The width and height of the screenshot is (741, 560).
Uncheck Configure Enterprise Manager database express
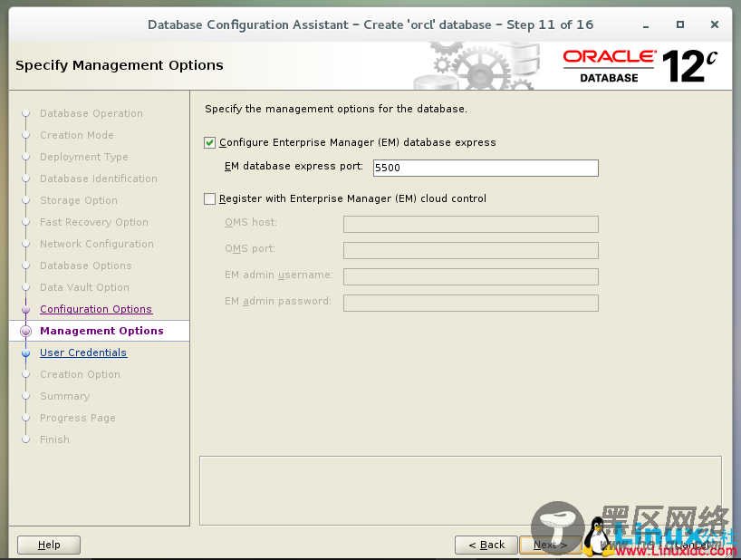(x=210, y=142)
